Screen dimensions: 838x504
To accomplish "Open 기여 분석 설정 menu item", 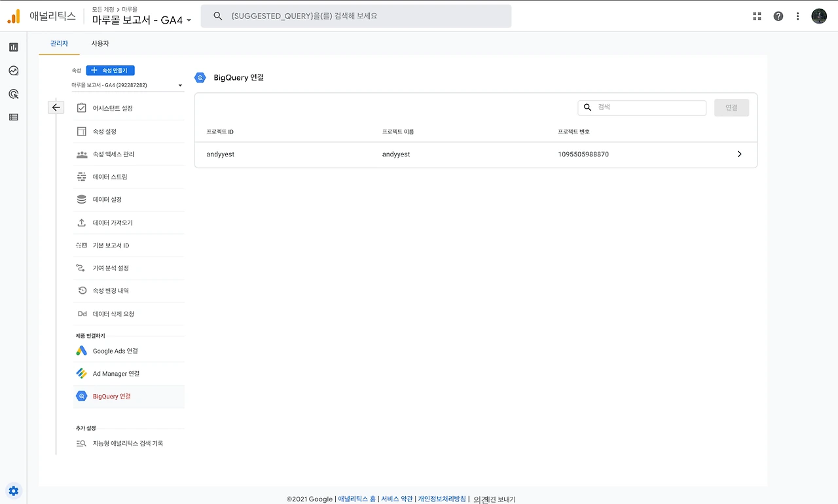I will coord(129,268).
